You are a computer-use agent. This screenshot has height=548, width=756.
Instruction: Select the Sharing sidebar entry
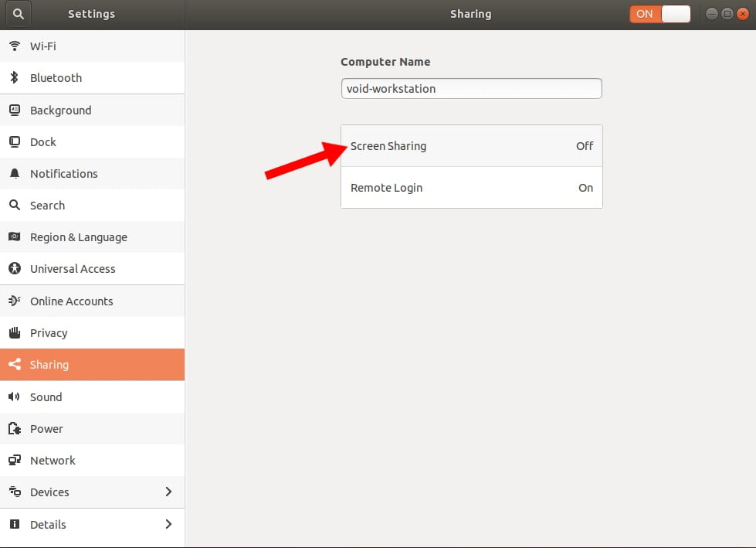pyautogui.click(x=92, y=364)
